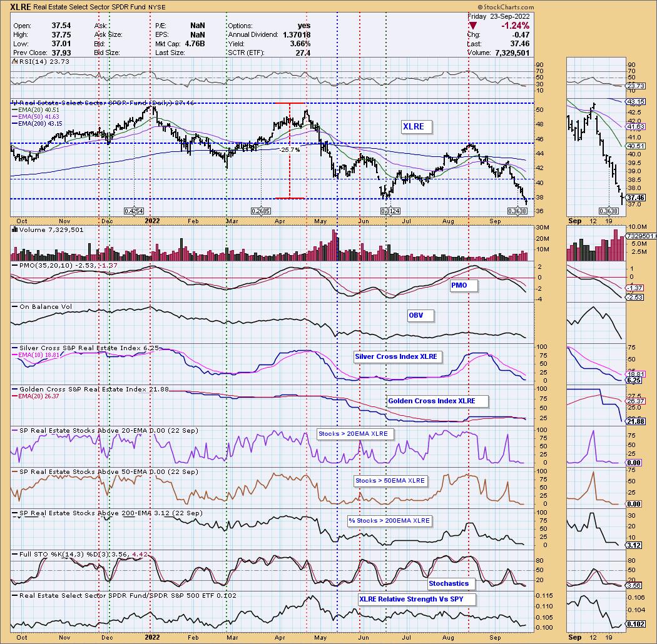Image resolution: width=657 pixels, height=644 pixels.
Task: Click the small bar icon beside the Volume label
Action: 14,229
